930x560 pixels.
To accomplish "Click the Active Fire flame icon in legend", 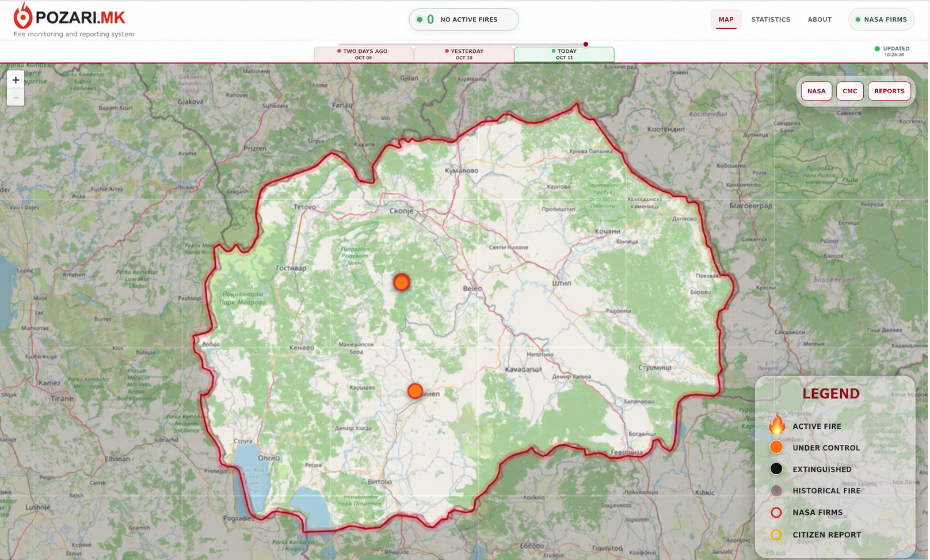I will tap(776, 425).
